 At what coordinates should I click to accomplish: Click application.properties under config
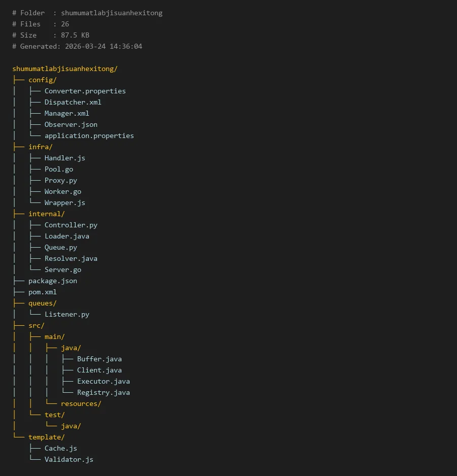coord(89,135)
